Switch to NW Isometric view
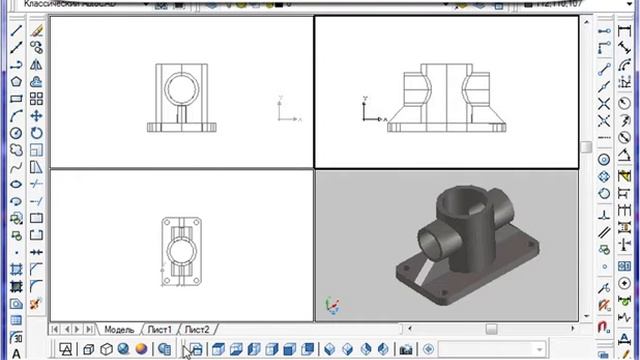 [383, 349]
